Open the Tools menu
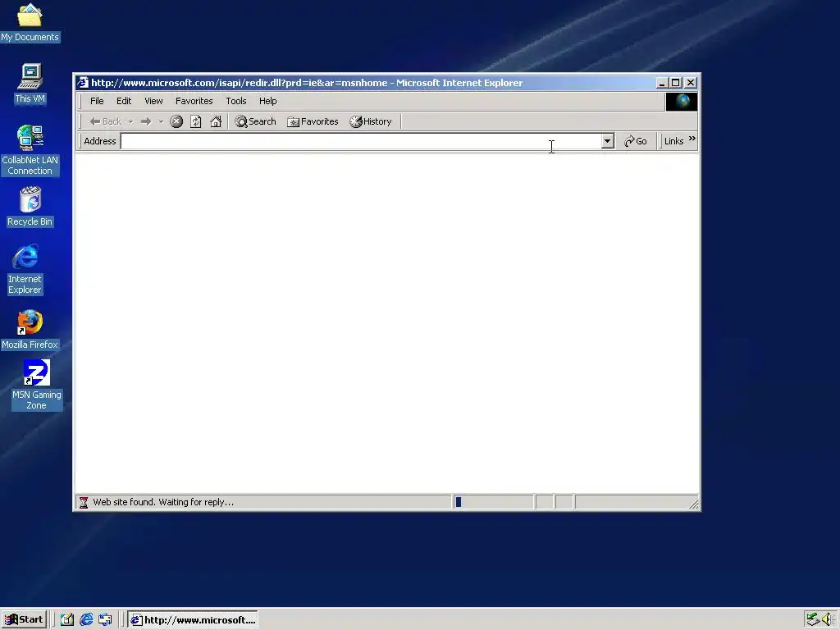Viewport: 840px width, 630px height. coord(235,101)
